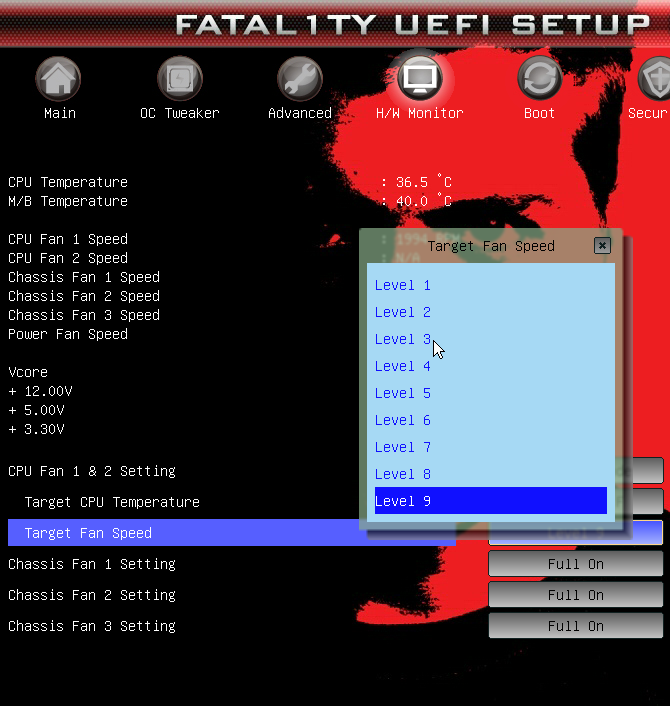Choose Level 2 fan speed
This screenshot has width=670, height=706.
[491, 312]
